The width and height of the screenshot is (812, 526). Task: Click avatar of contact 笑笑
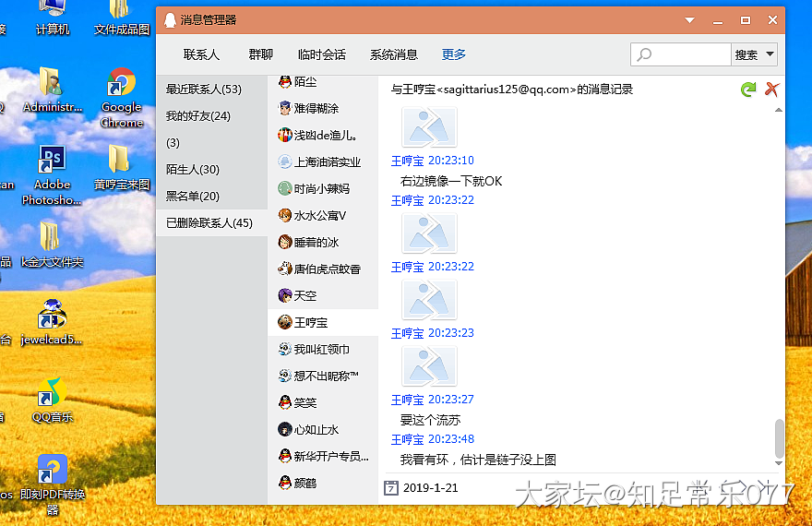[285, 402]
